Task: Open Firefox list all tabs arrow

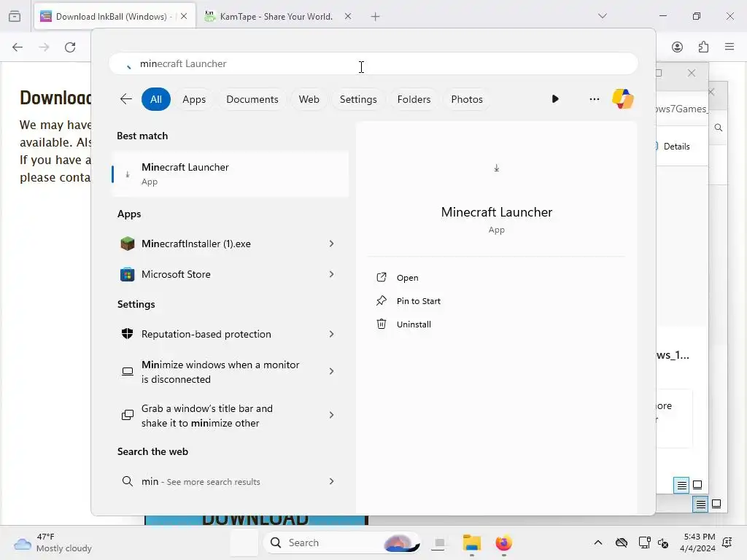Action: click(602, 16)
